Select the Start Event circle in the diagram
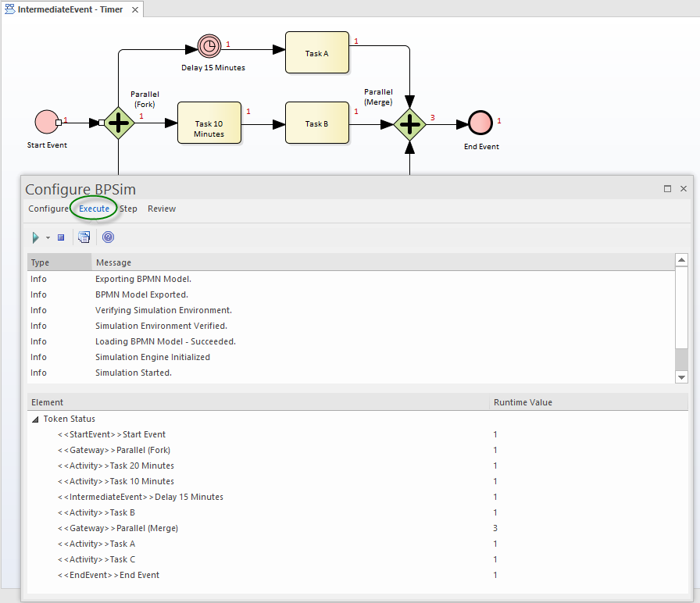The width and height of the screenshot is (700, 603). (x=46, y=123)
